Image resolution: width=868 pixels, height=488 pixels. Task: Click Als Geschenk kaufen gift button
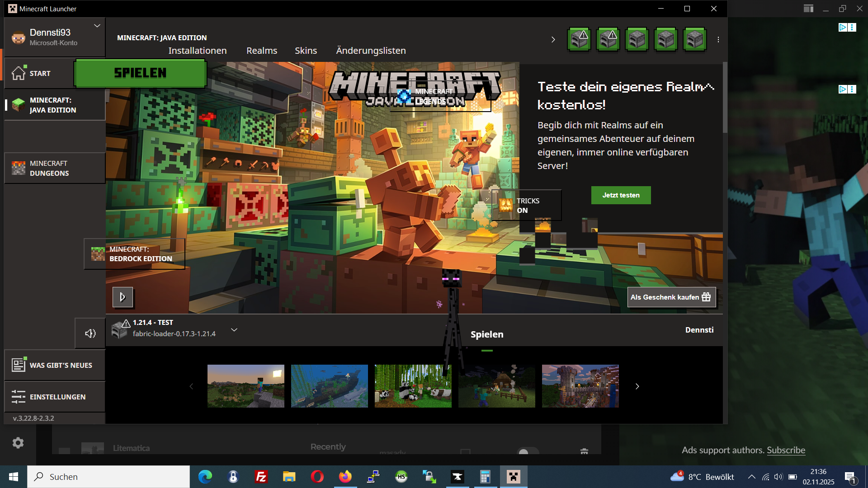(671, 297)
